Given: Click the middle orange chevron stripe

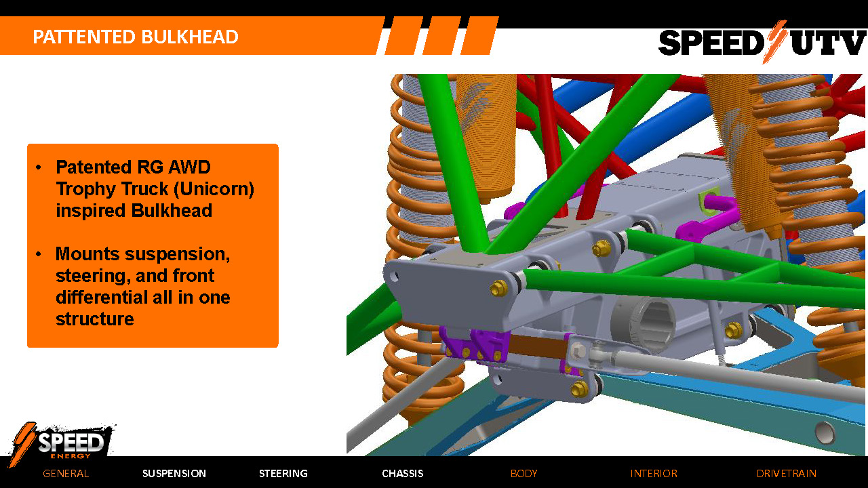Looking at the screenshot, I should pyautogui.click(x=441, y=37).
